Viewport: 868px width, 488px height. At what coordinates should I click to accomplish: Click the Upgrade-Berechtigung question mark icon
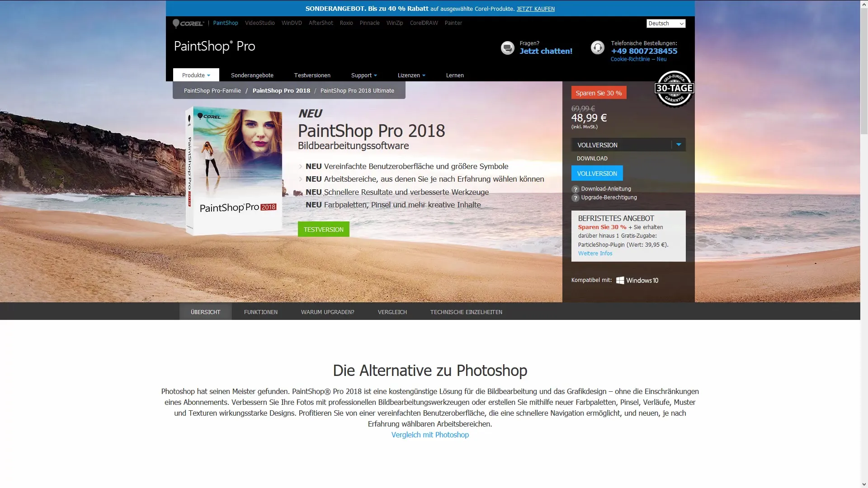click(x=575, y=198)
